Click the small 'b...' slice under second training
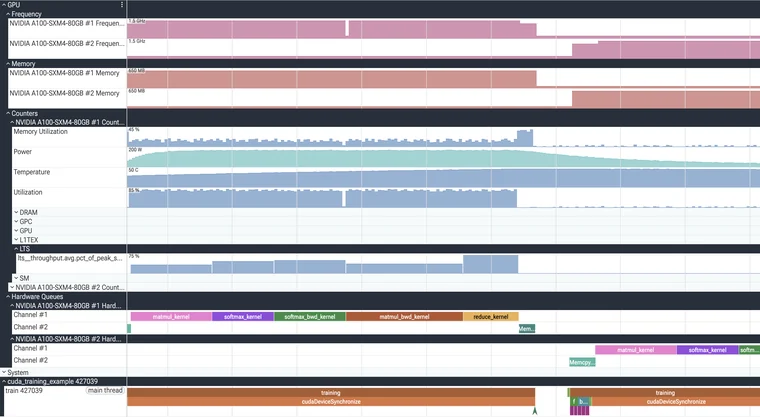The width and height of the screenshot is (760, 417). click(584, 401)
